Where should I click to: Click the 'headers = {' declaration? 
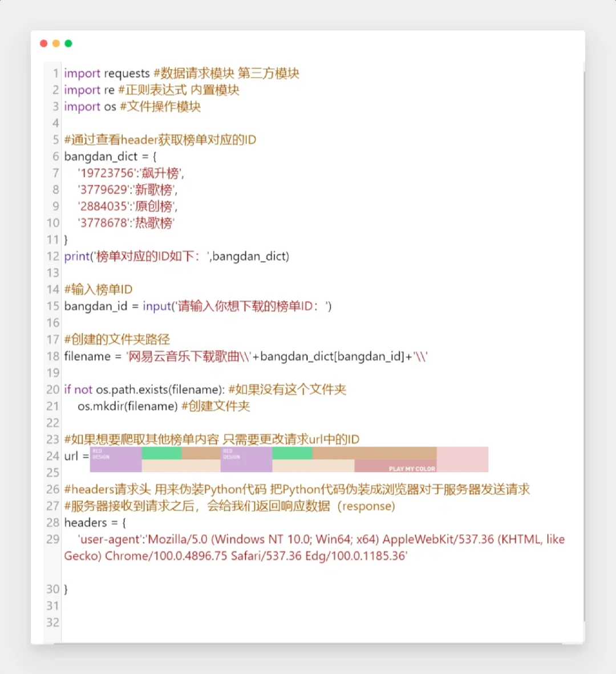(x=95, y=522)
